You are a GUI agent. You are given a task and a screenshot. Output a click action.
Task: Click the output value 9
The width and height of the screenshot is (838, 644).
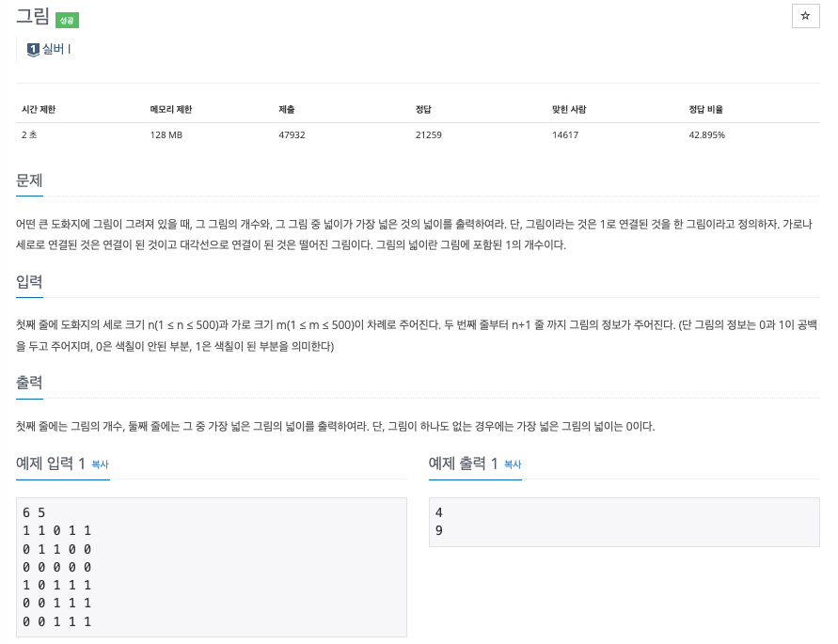(x=439, y=530)
